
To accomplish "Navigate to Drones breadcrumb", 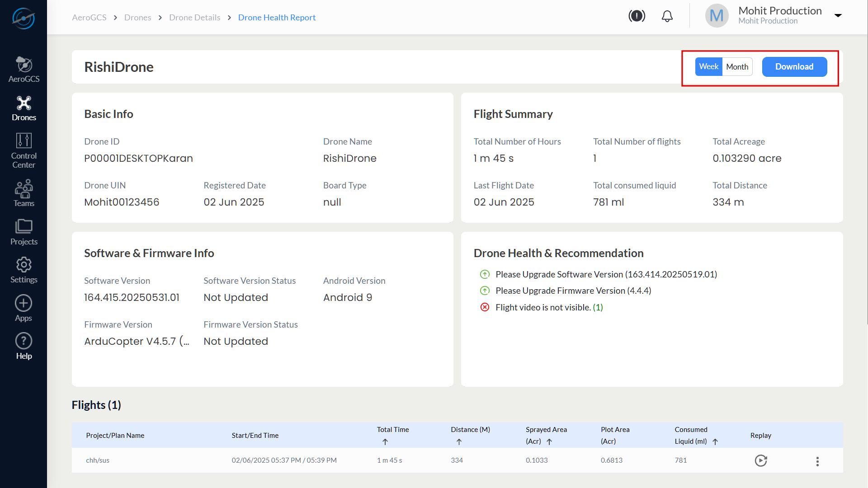I will point(137,17).
